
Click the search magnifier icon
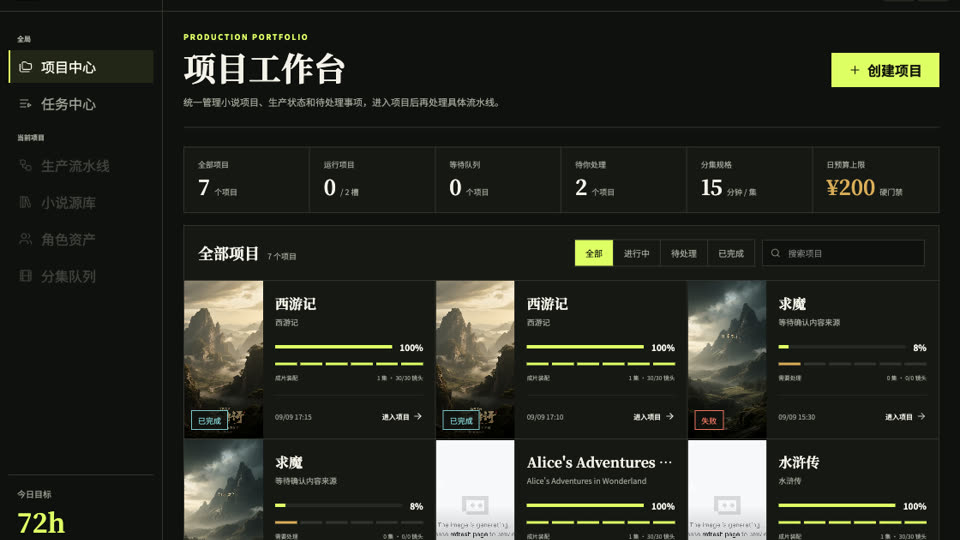pyautogui.click(x=776, y=253)
